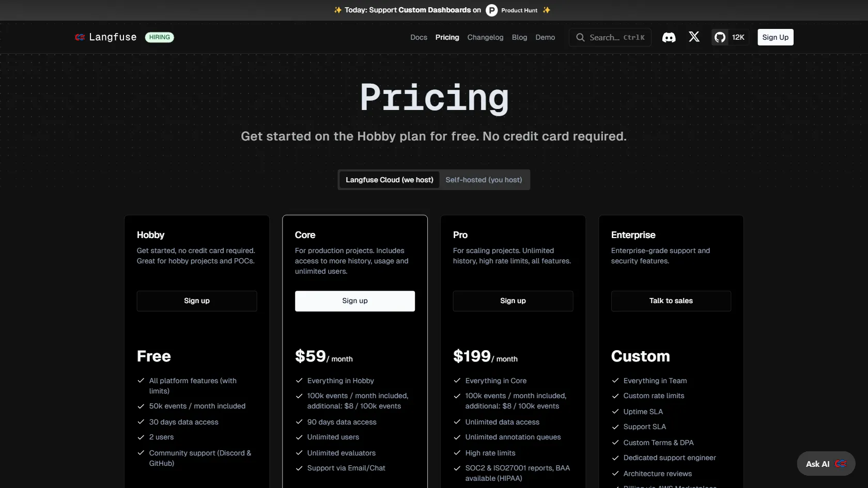Click the '2 users' feature in Hobby

click(162, 437)
